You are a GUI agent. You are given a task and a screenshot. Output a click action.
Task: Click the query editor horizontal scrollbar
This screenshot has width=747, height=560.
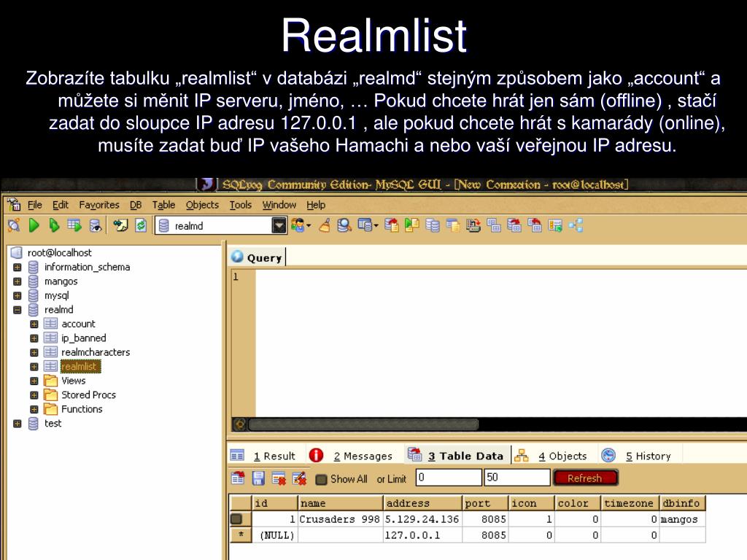[363, 424]
